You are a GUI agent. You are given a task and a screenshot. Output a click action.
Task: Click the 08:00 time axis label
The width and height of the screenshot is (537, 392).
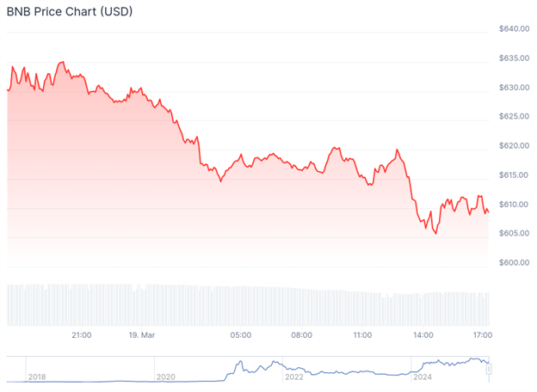(x=301, y=335)
